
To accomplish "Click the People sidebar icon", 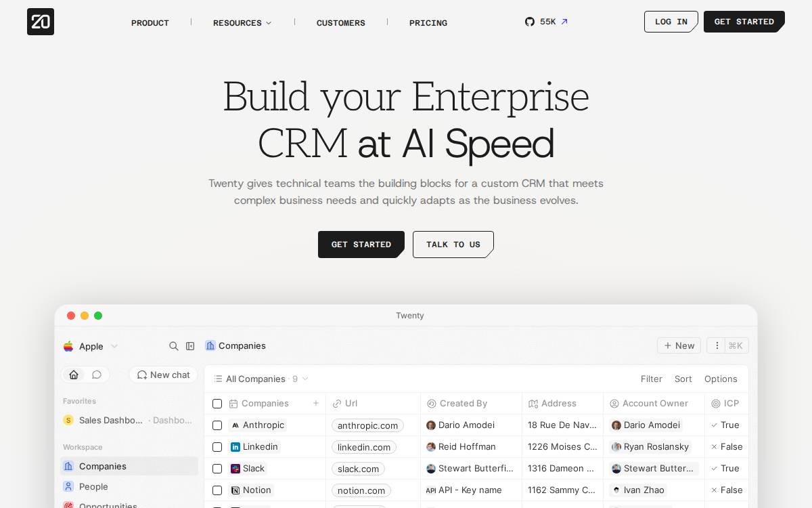I will point(68,486).
